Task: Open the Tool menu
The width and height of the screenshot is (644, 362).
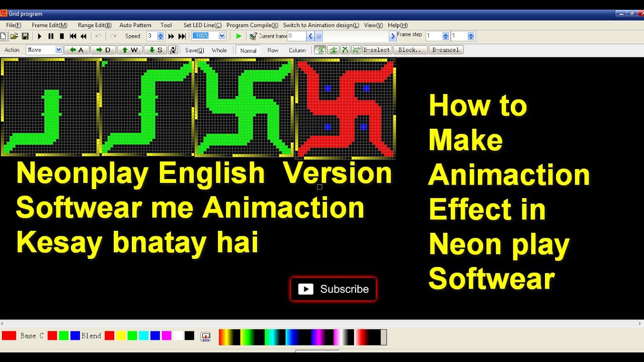Action: coord(166,25)
